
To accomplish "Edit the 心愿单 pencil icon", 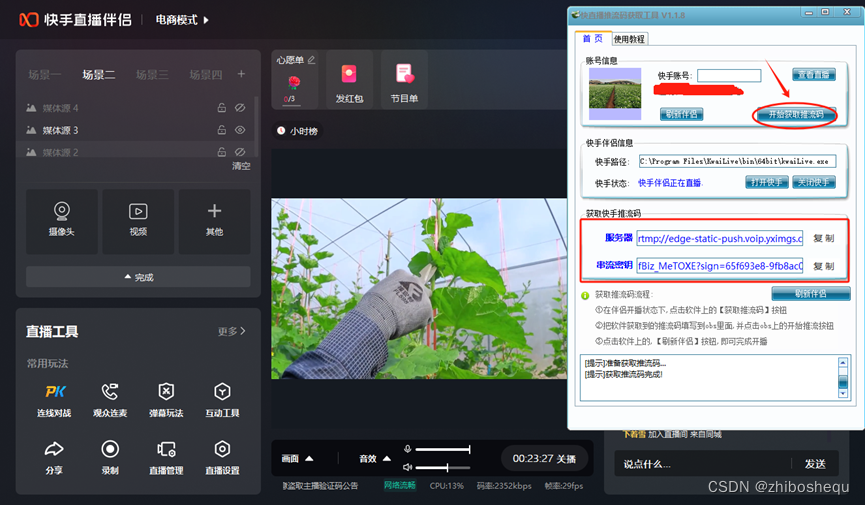I will (x=312, y=60).
